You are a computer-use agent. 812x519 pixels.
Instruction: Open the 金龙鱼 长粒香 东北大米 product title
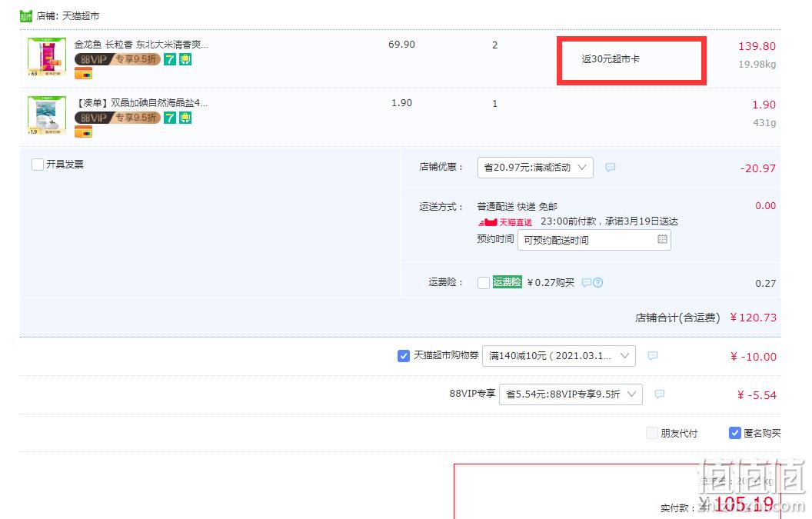[141, 45]
